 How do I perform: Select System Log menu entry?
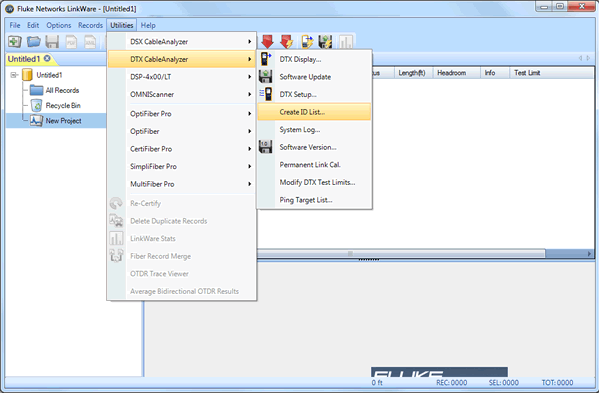pyautogui.click(x=314, y=129)
